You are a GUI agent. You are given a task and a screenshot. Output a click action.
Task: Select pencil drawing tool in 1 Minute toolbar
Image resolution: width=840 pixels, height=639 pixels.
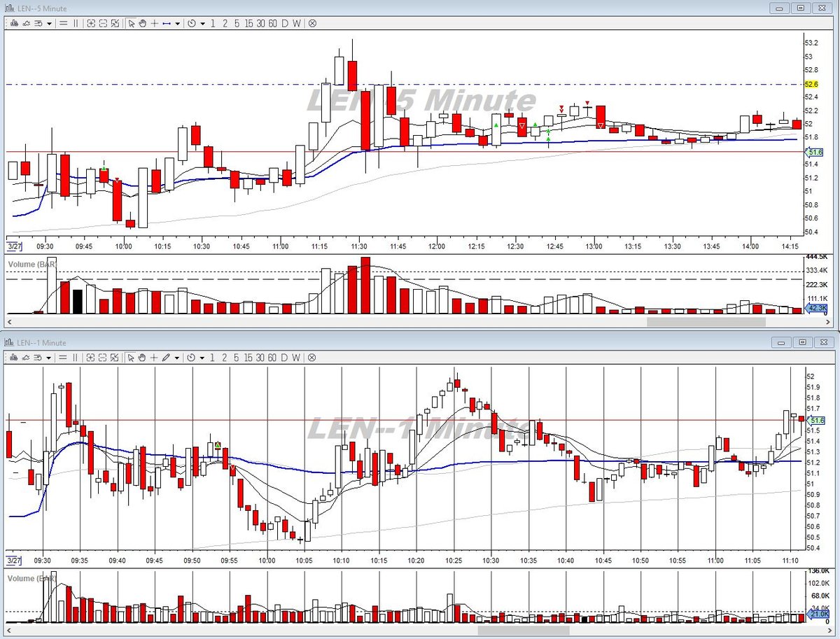(167, 358)
